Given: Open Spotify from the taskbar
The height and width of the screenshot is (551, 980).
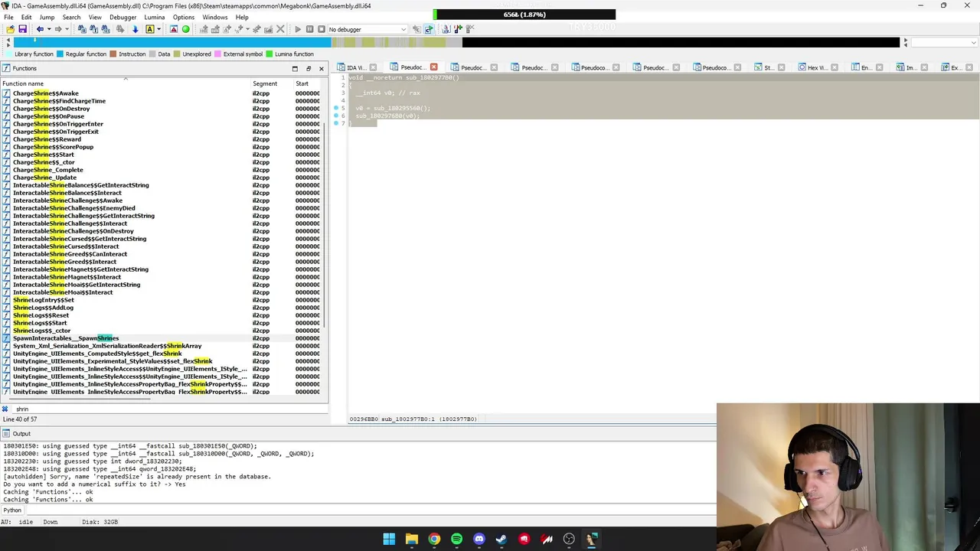Looking at the screenshot, I should pyautogui.click(x=456, y=539).
